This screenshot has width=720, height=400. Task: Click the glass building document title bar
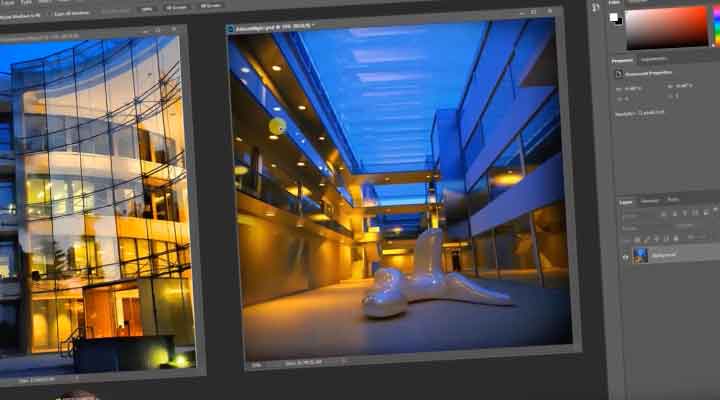pos(92,34)
